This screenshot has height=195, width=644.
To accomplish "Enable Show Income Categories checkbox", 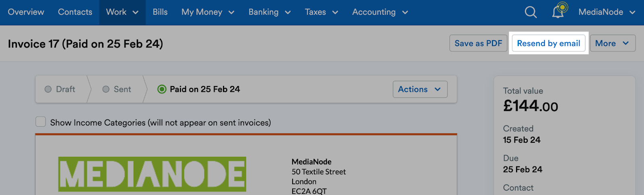I will (x=41, y=122).
